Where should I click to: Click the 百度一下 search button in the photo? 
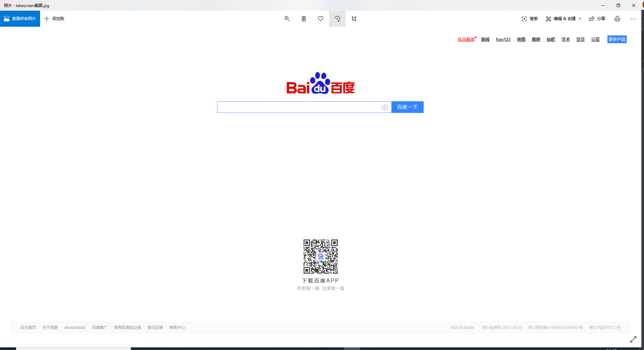tap(408, 107)
